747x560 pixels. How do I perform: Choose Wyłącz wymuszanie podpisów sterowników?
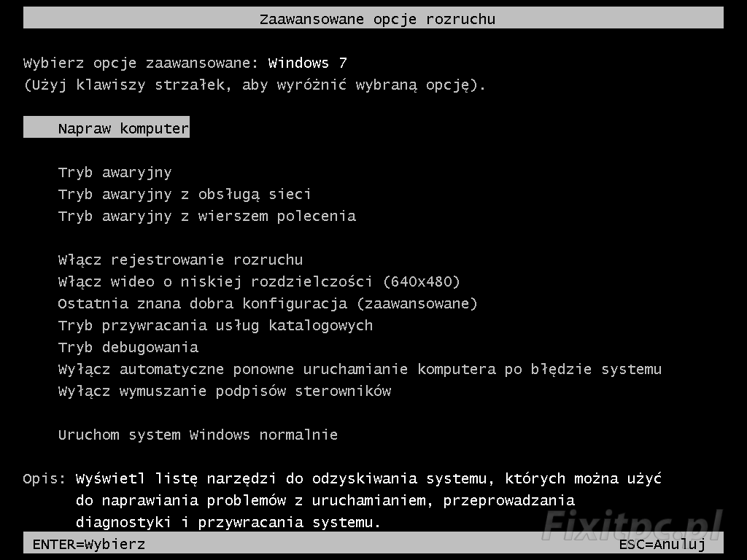(225, 392)
